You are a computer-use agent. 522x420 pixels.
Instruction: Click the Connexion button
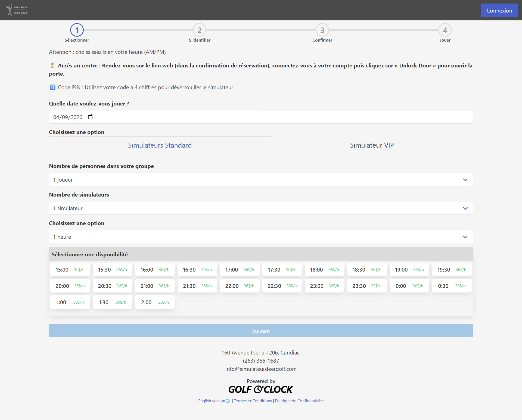click(499, 11)
